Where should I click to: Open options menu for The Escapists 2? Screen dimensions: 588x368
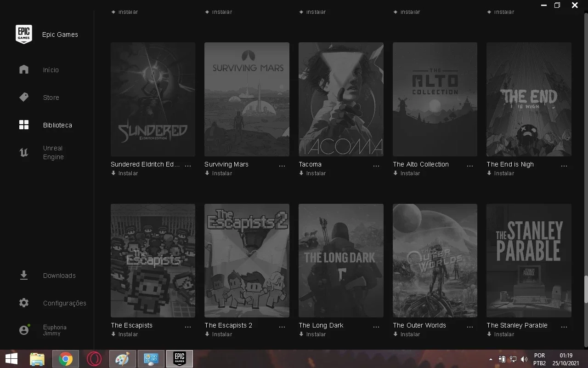click(x=282, y=327)
